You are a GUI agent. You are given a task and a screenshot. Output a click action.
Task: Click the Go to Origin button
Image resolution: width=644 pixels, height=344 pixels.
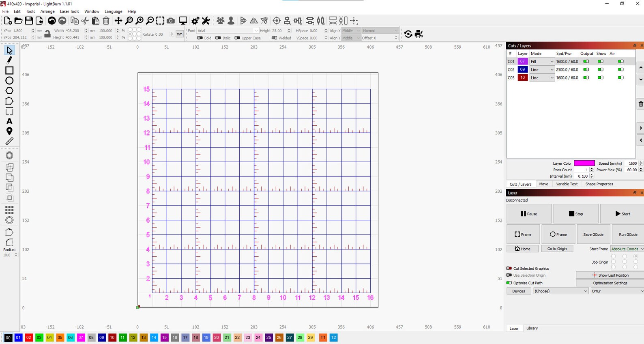[x=557, y=249]
